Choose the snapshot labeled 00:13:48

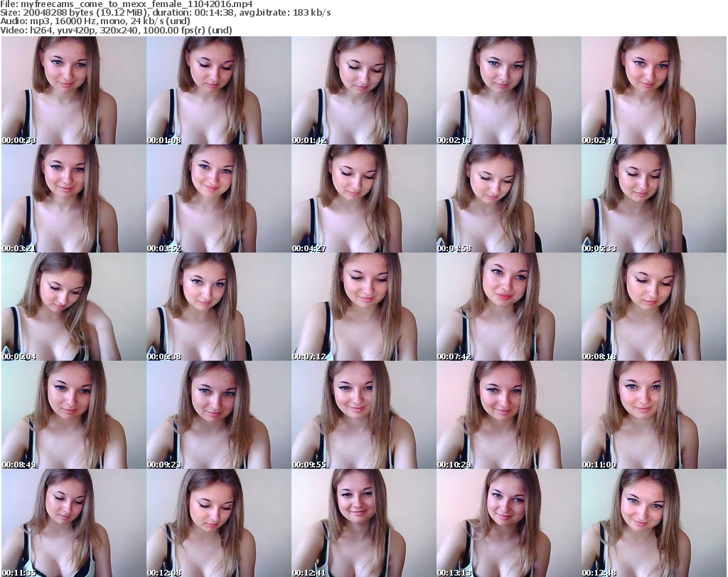pyautogui.click(x=654, y=523)
